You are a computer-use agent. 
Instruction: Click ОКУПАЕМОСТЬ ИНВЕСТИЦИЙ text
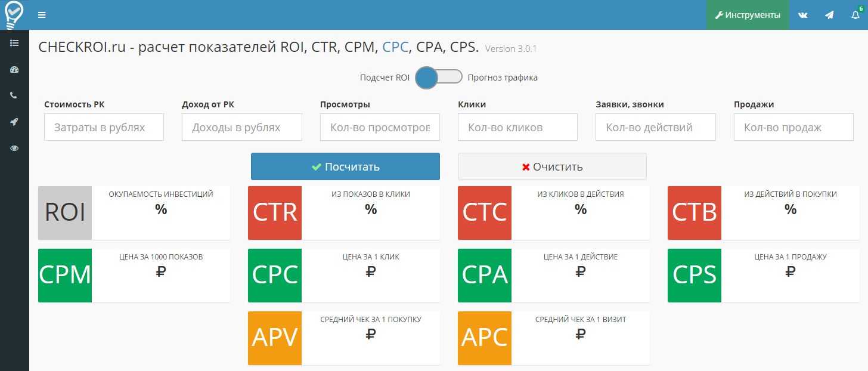click(161, 194)
